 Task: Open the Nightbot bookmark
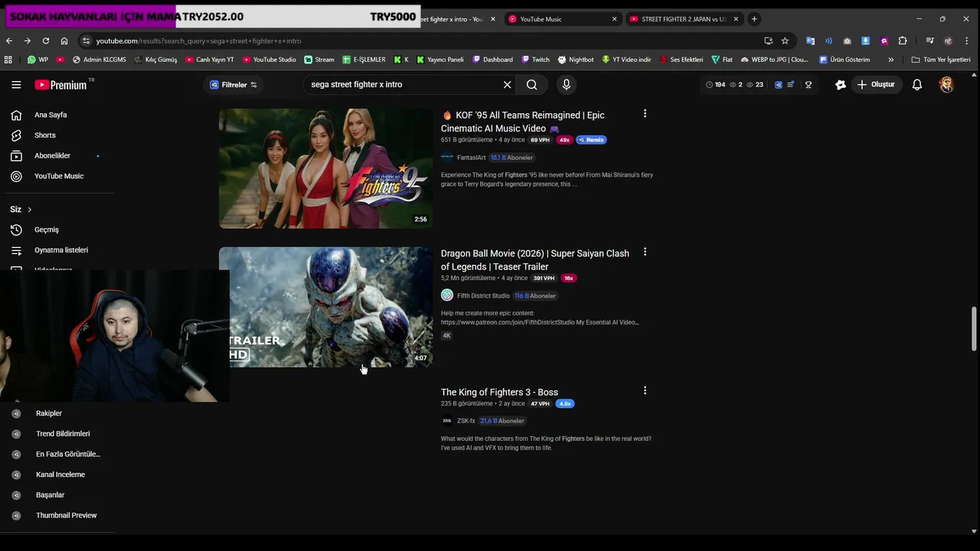pyautogui.click(x=576, y=60)
